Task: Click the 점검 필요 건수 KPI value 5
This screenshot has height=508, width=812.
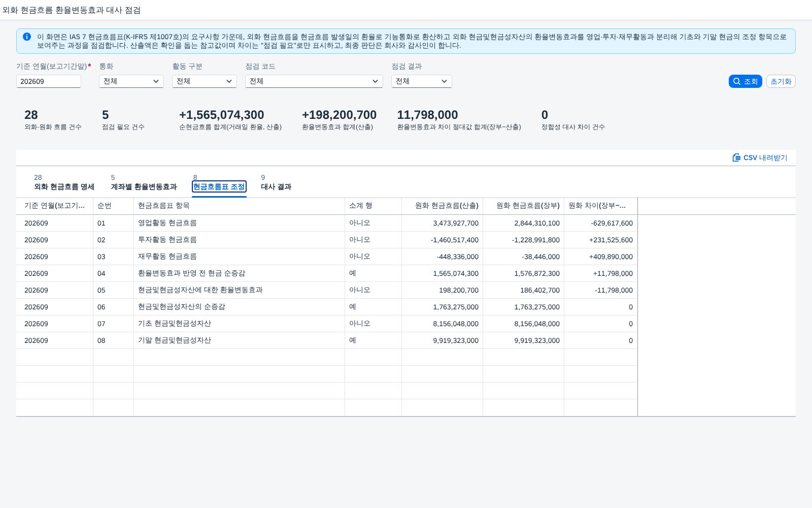Action: click(105, 115)
